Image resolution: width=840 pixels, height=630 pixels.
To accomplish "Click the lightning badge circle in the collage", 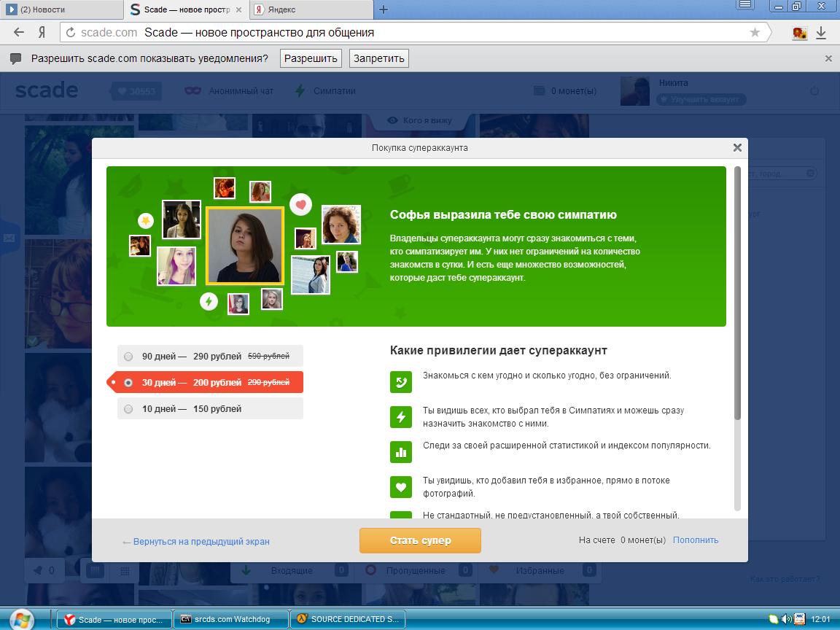I will pos(209,302).
